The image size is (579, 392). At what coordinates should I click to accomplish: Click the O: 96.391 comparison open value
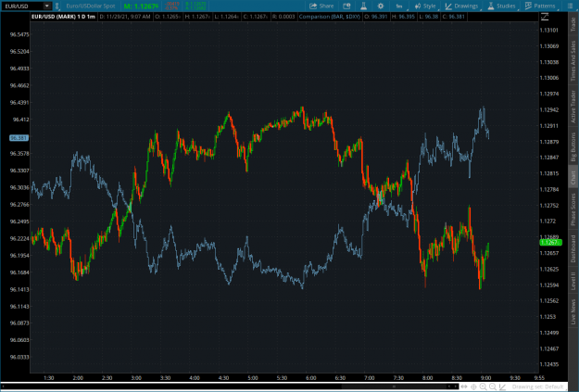pos(376,17)
